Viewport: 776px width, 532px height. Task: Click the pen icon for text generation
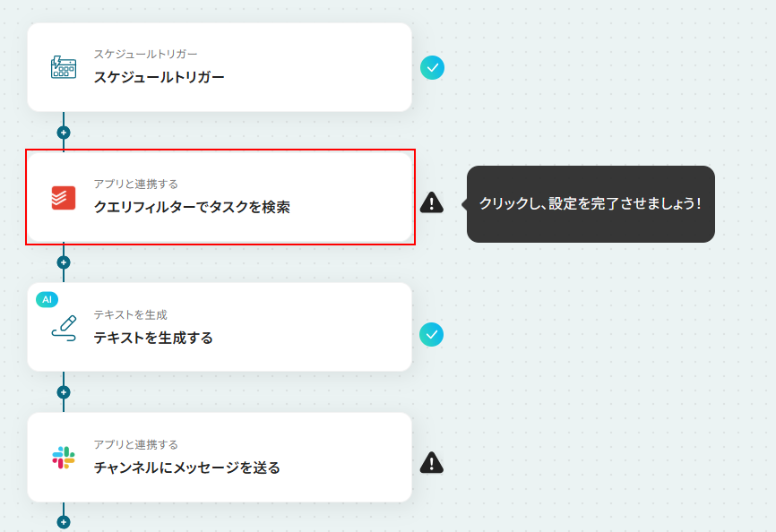tap(64, 329)
